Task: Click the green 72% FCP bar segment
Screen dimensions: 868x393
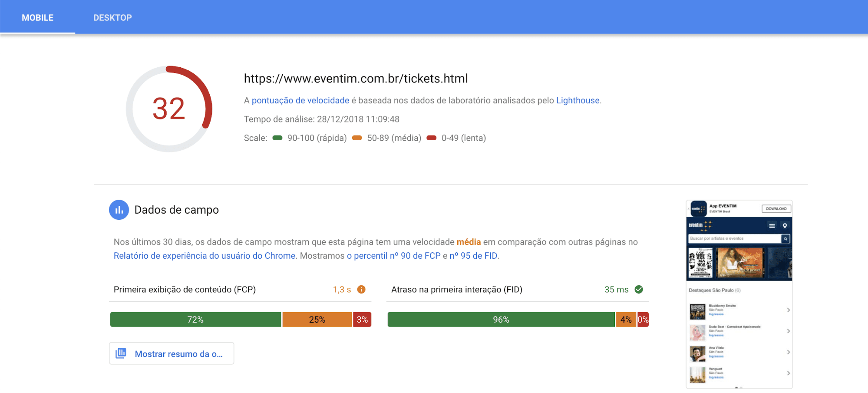Action: (195, 320)
